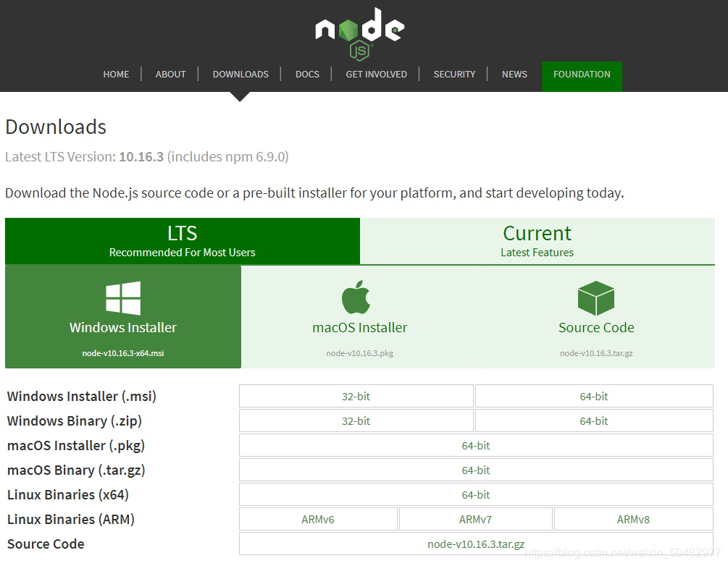This screenshot has height=566, width=728.
Task: Click the Latest LTS Version 10.16.3 text
Action: [x=147, y=157]
